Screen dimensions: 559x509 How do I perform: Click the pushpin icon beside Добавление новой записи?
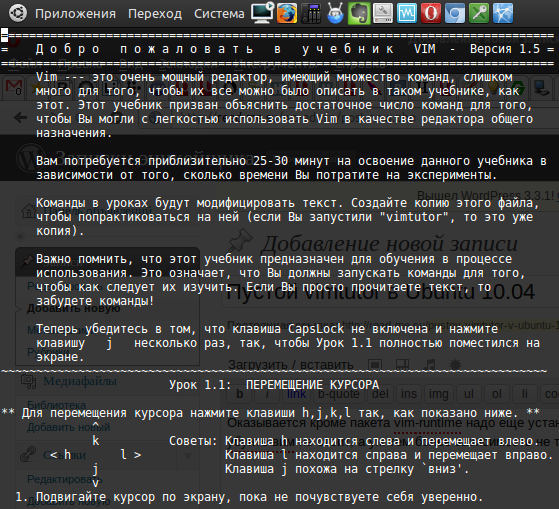(240, 240)
